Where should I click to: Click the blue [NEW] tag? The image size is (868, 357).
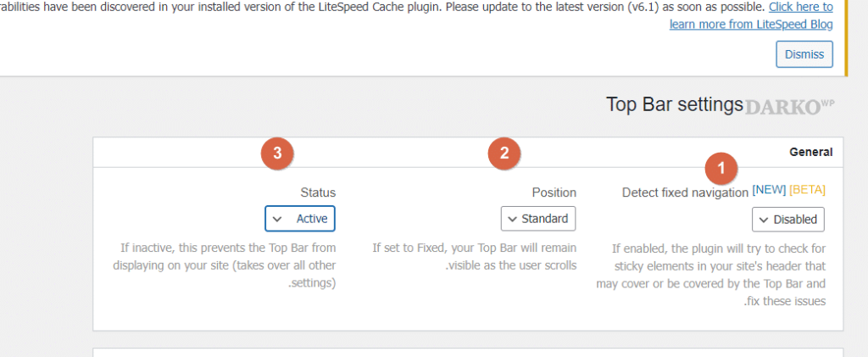pos(769,189)
